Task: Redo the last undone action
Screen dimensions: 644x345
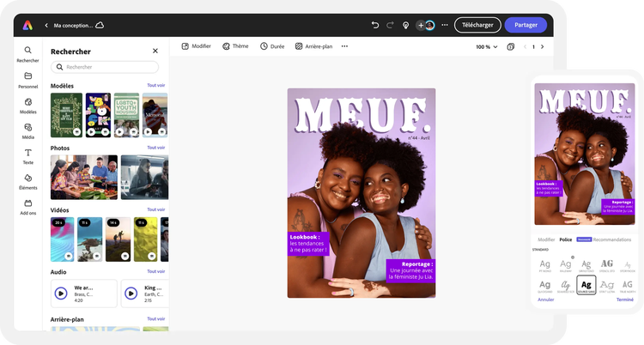Action: [x=390, y=25]
